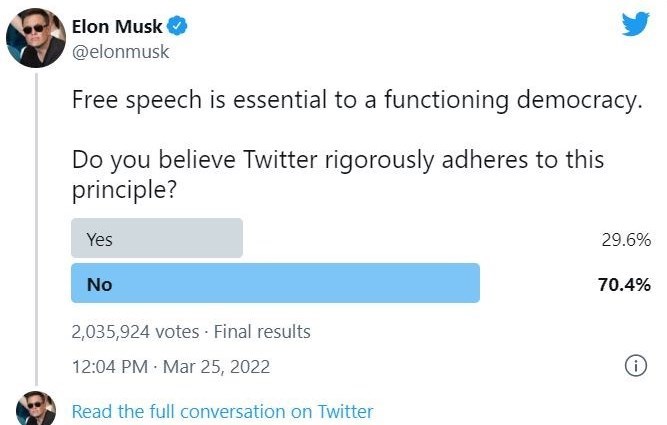Open the tweet info circle icon
This screenshot has height=425, width=667.
point(635,366)
